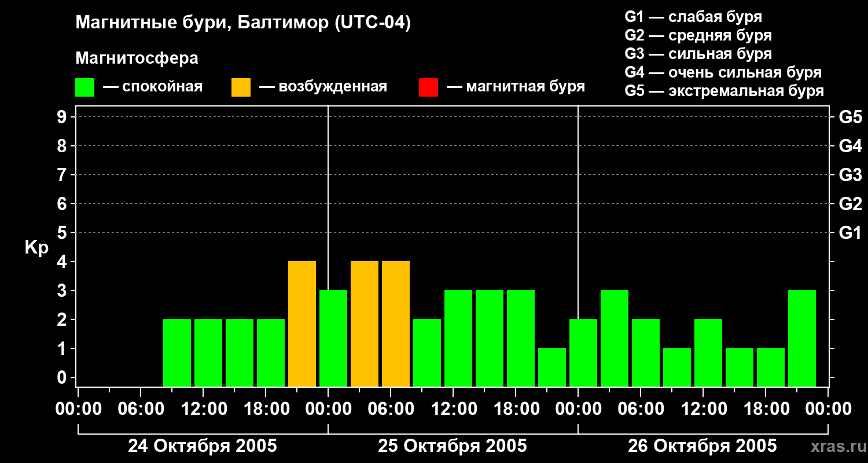The width and height of the screenshot is (868, 463).
Task: Click the '— спокойная' legend label
Action: click(x=153, y=87)
